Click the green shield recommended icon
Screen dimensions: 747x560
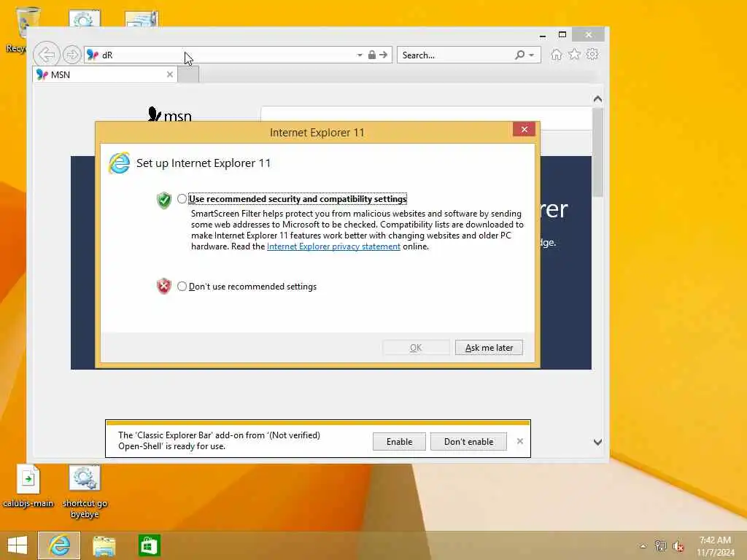[x=164, y=200]
